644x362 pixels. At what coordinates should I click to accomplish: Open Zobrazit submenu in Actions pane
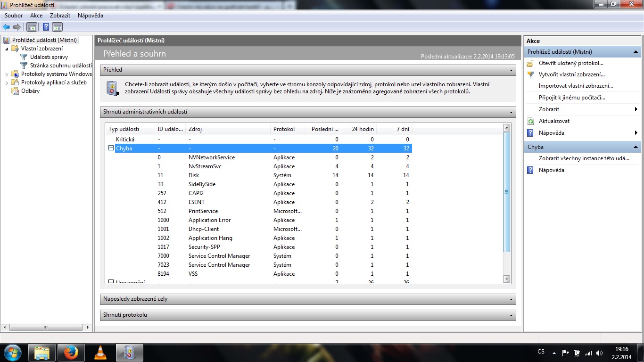[582, 109]
